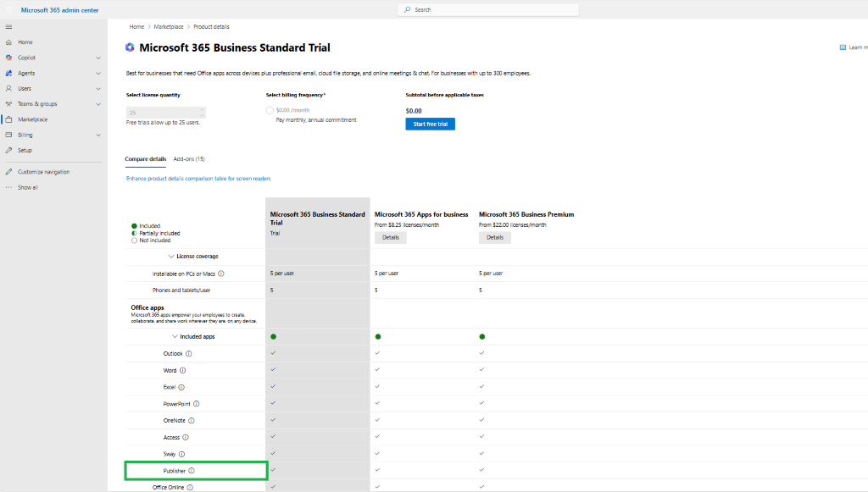Click the Home icon in the sidebar
Screen dimensions: 868x492
pos(8,42)
